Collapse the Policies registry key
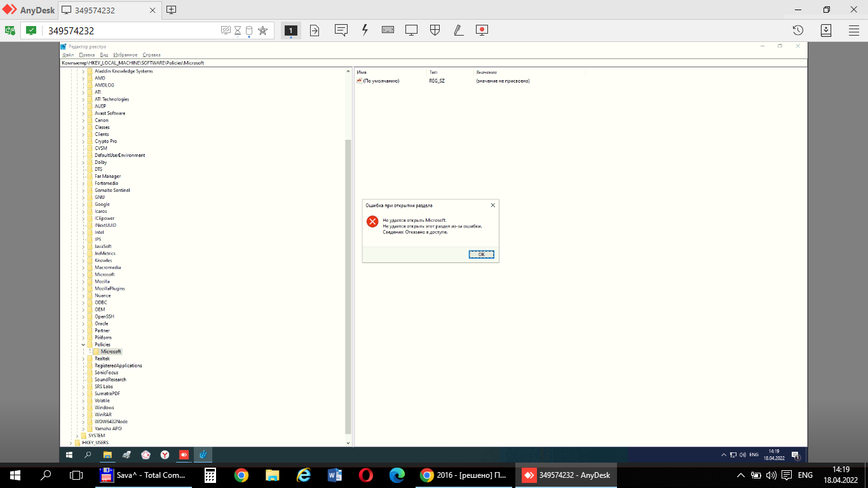This screenshot has height=488, width=868. point(83,344)
